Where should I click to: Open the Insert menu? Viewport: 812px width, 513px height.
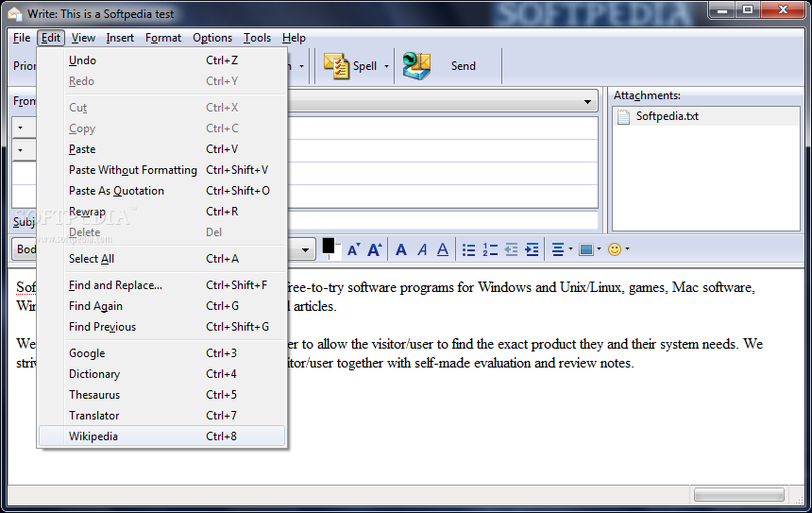[x=120, y=38]
